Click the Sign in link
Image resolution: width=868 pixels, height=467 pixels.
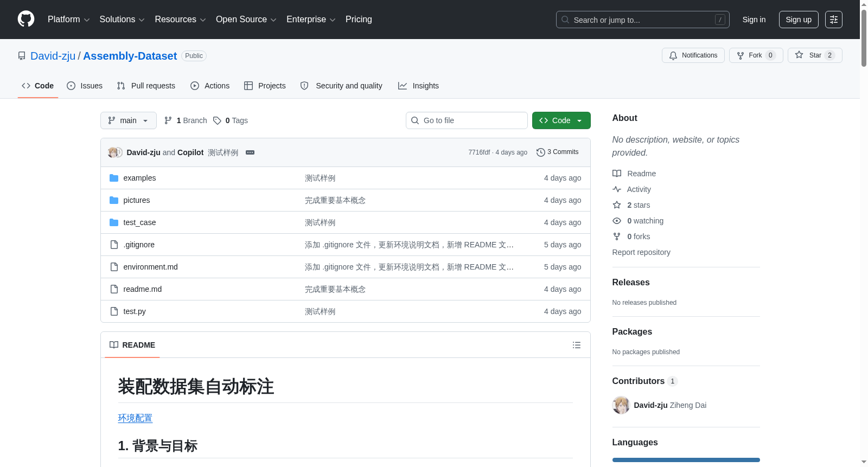pos(754,20)
